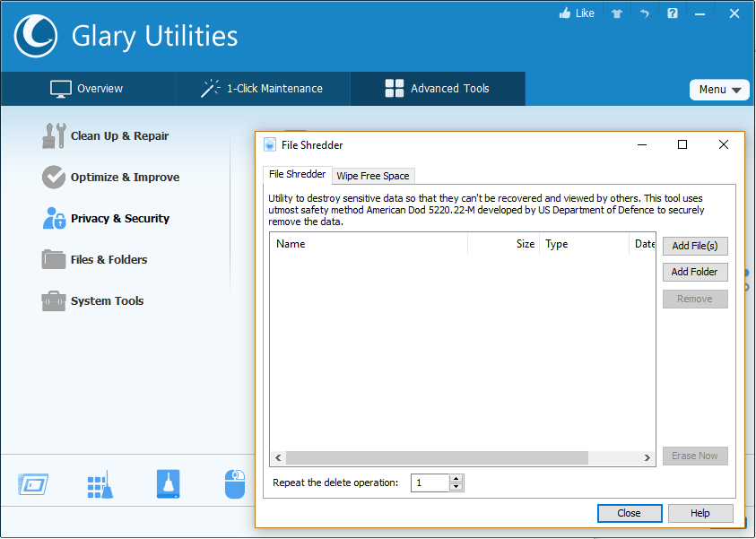Select the Optimize & Improve category

tap(111, 178)
